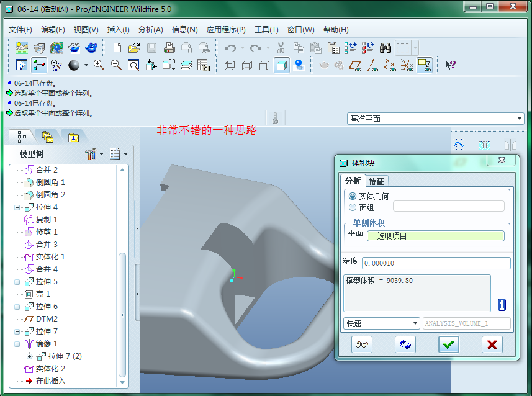The height and width of the screenshot is (396, 532).
Task: Open the 分析(A) menu
Action: tap(150, 30)
